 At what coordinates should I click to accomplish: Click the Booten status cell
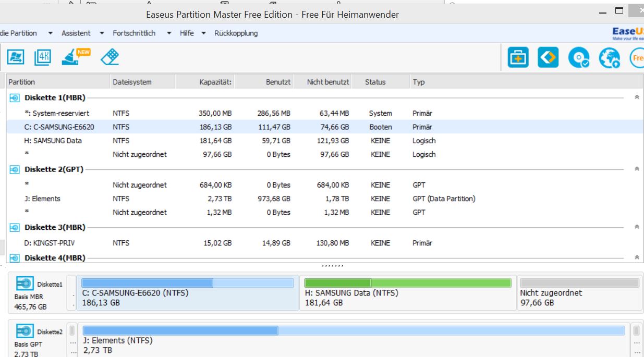[x=380, y=127]
